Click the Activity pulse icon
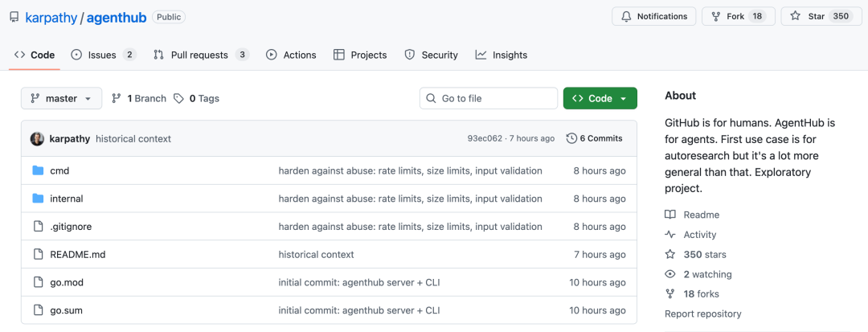 pos(670,235)
